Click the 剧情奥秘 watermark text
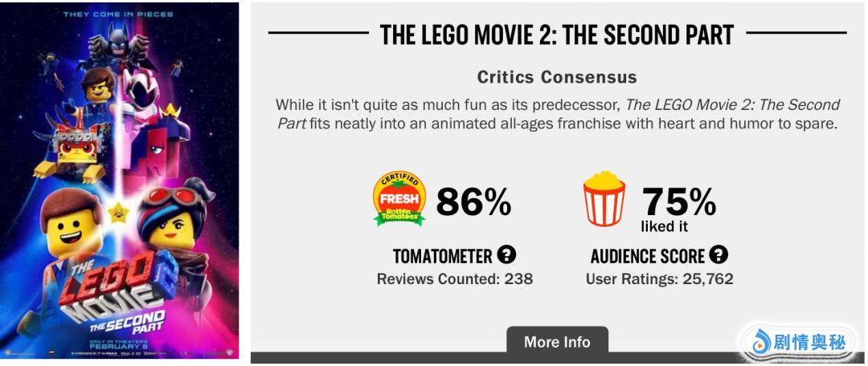The width and height of the screenshot is (868, 366). click(809, 344)
